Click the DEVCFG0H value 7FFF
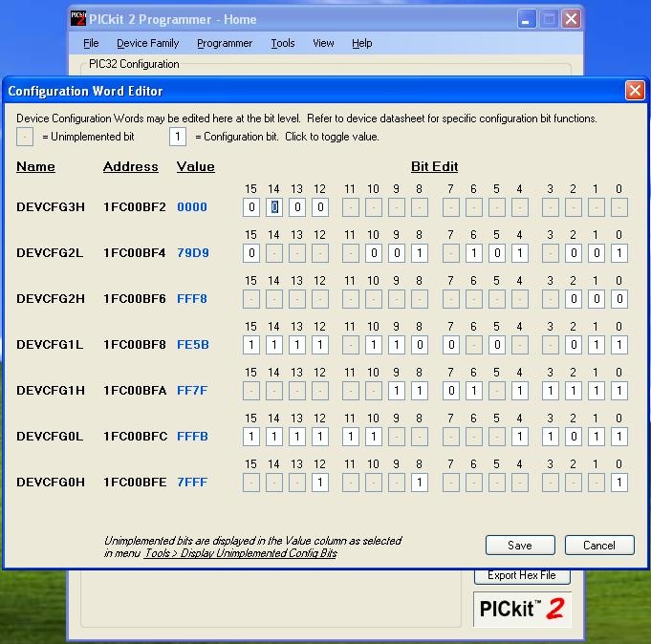Viewport: 651px width, 644px height. click(x=192, y=483)
